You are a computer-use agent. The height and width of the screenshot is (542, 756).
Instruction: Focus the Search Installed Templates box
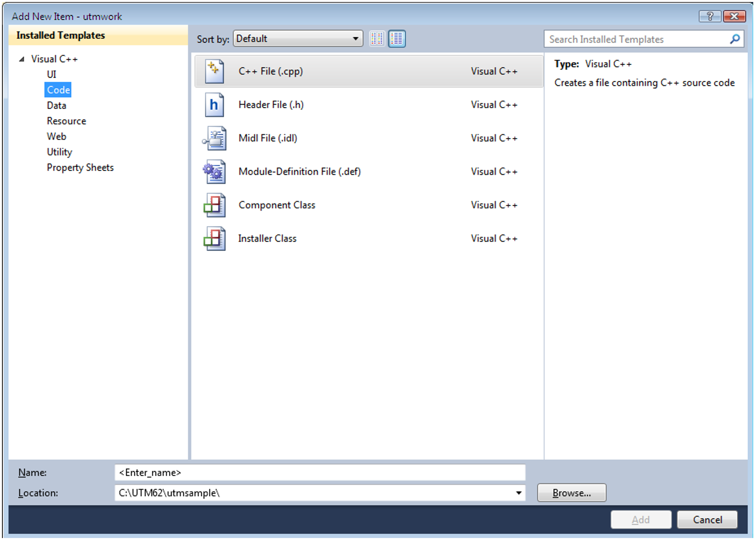[x=637, y=39]
